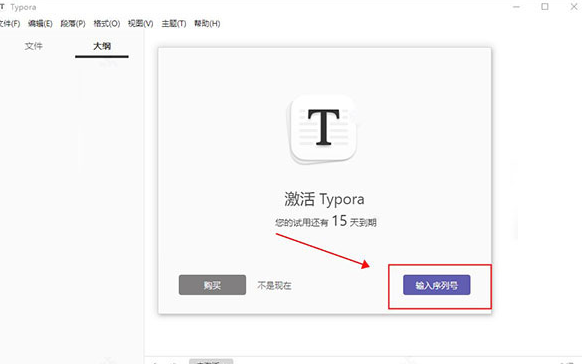582x364 pixels.
Task: Click the Typora T logo icon
Action: click(323, 128)
